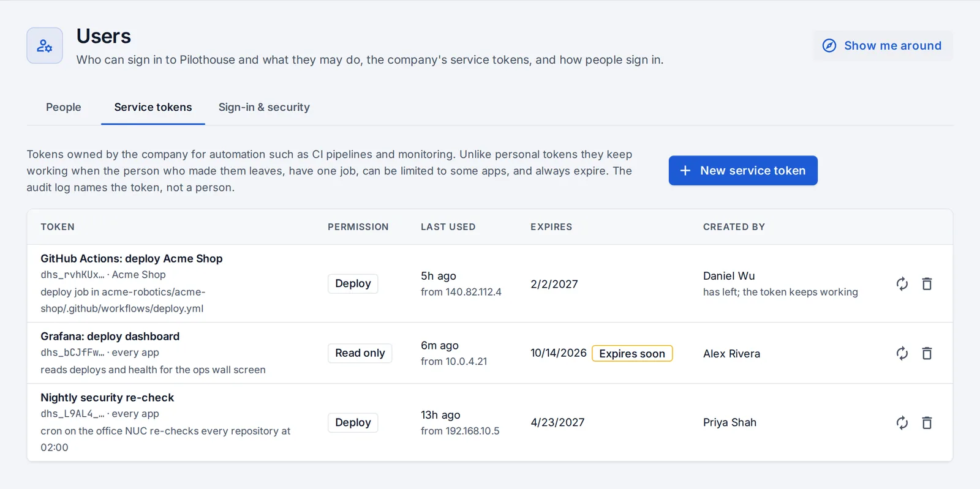
Task: Select 'Grafana: deploy dashboard' token name
Action: coord(110,336)
